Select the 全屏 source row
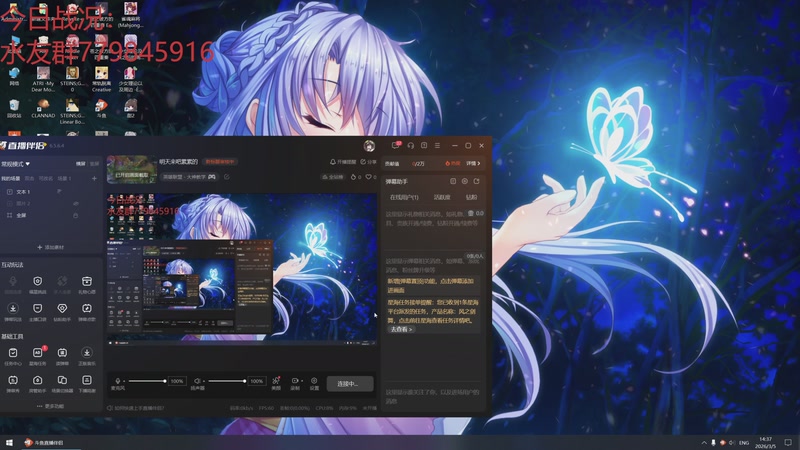 pyautogui.click(x=51, y=215)
